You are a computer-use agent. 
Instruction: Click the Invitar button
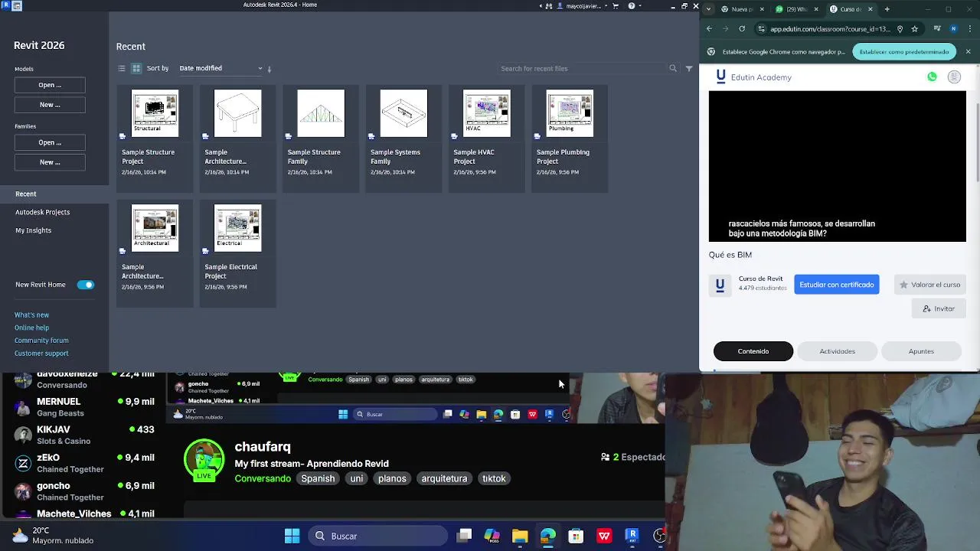pyautogui.click(x=939, y=308)
